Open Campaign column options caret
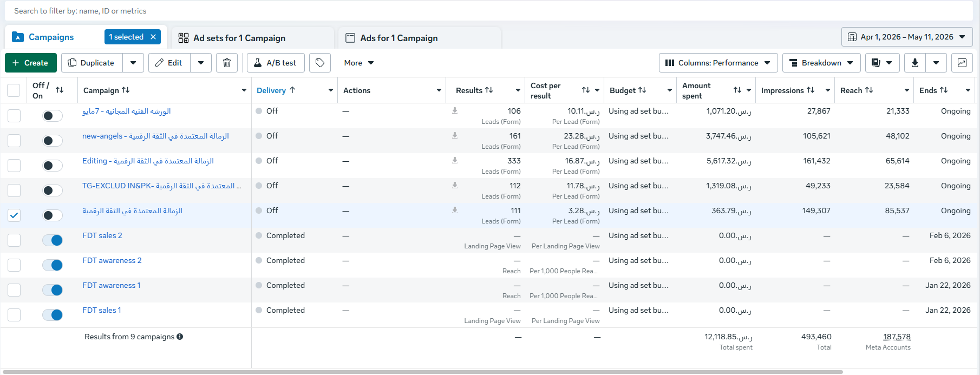The image size is (980, 375). point(244,90)
